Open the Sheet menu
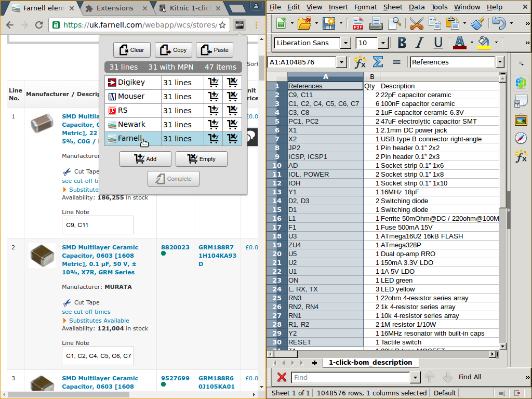The image size is (532, 399). (x=393, y=7)
